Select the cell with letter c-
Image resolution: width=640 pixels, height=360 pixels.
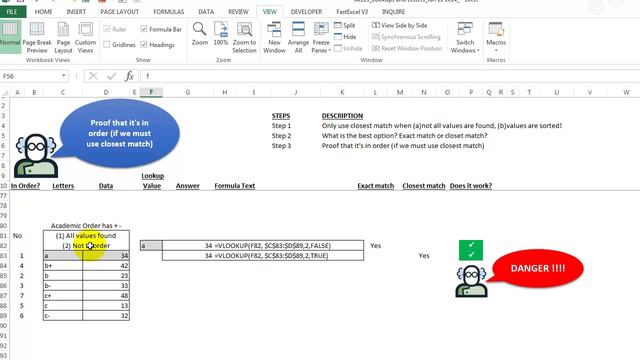[x=63, y=316]
